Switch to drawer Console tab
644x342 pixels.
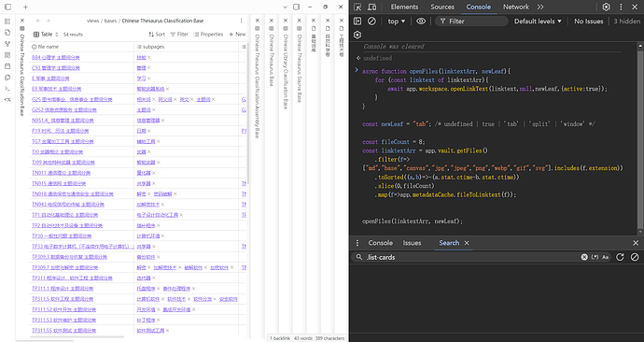[380, 243]
